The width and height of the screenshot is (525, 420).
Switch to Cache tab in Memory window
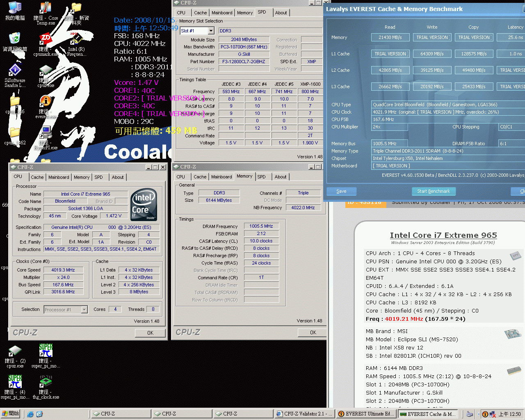coord(200,177)
